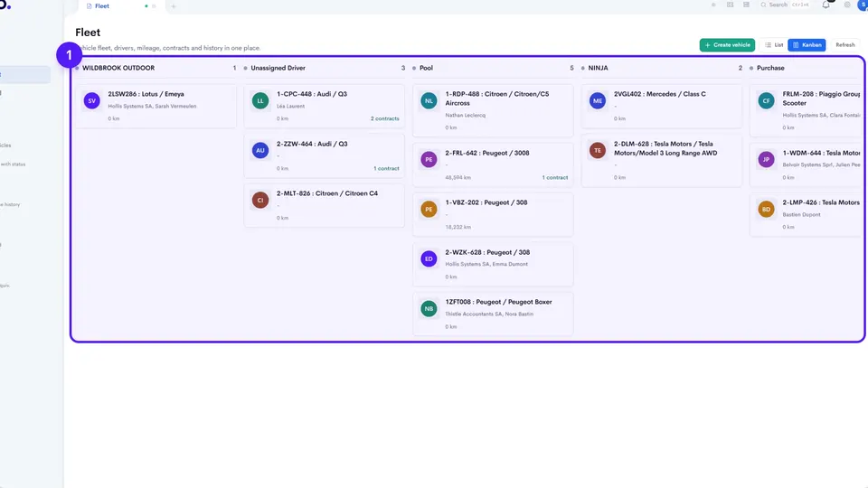This screenshot has width=868, height=488.
Task: Open card '1-RDP-488 : Citroen / Citroen/C5 Aircross'
Action: (493, 110)
